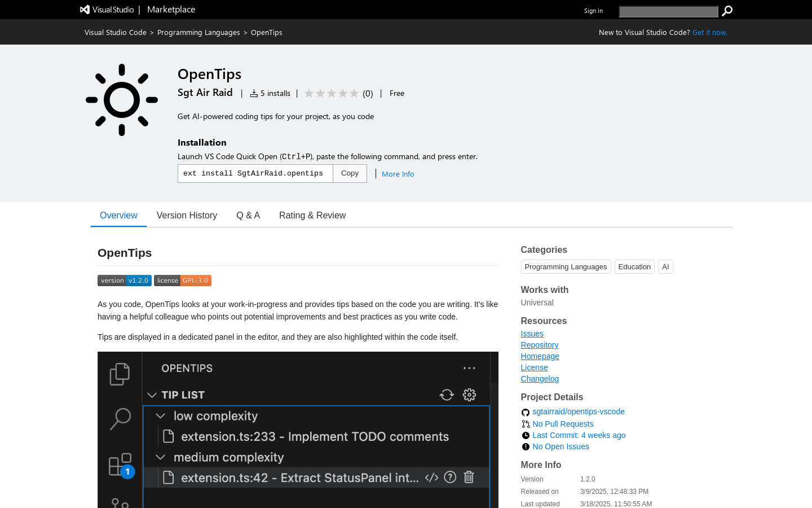812x508 pixels.
Task: Go to Visual Studio Code breadcrumb
Action: (116, 33)
